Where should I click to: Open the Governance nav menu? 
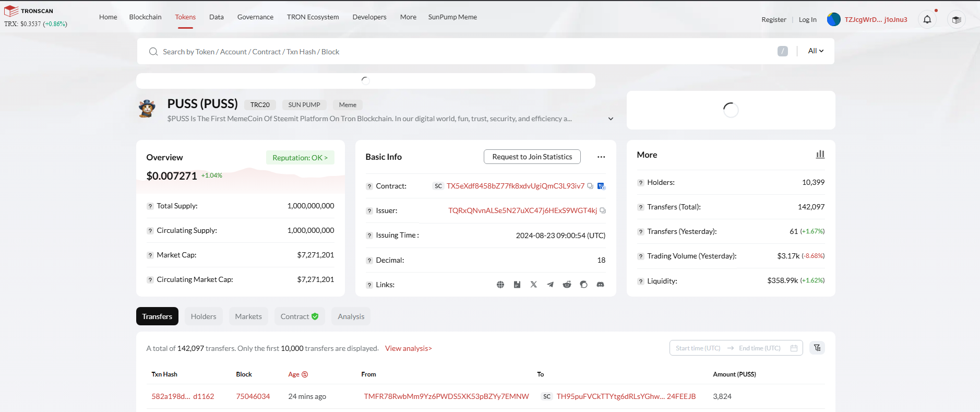[255, 17]
